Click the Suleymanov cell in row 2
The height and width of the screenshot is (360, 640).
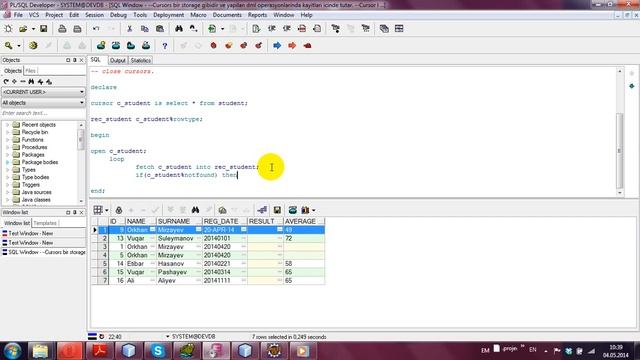179,238
